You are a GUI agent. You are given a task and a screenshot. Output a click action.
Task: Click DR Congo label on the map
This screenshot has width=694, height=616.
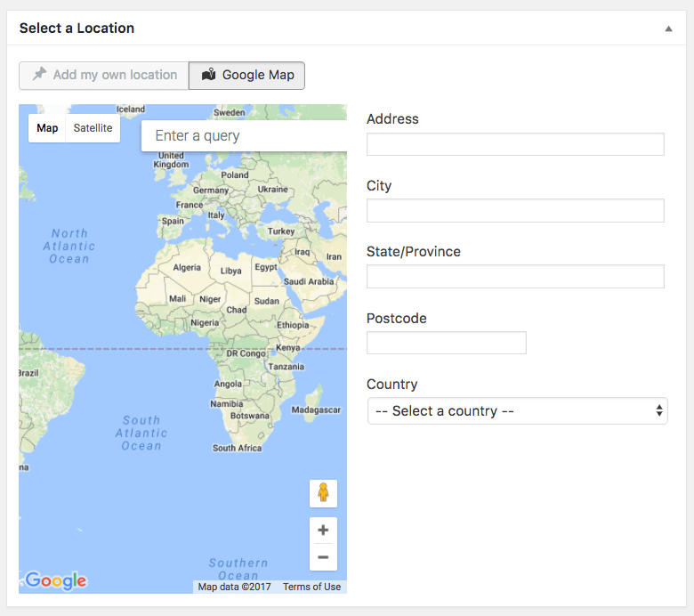tap(246, 353)
